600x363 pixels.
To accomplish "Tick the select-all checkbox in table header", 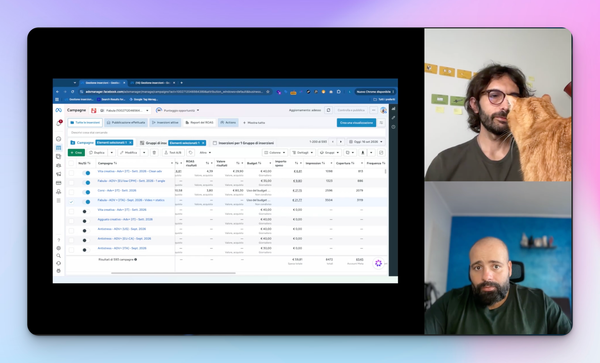I will click(71, 163).
